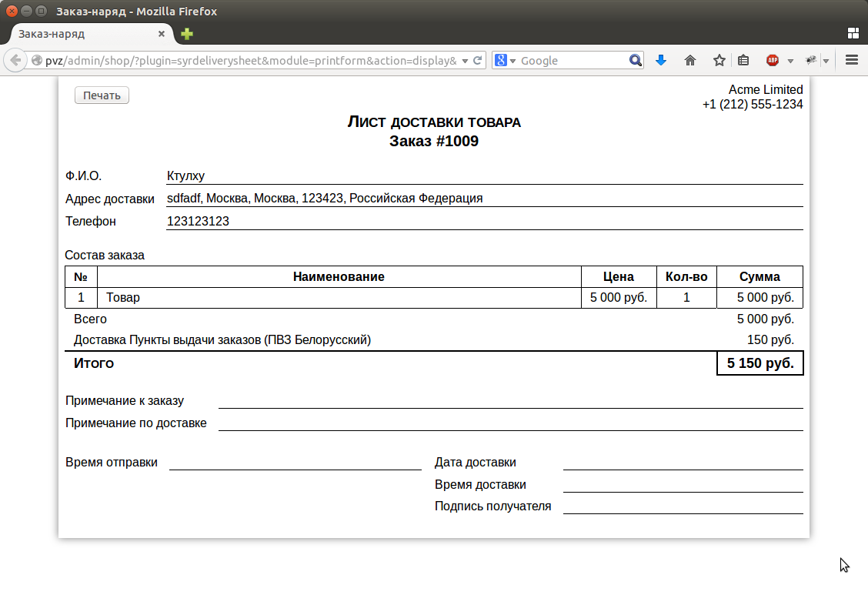Click the Кол-во column header

[x=686, y=277]
